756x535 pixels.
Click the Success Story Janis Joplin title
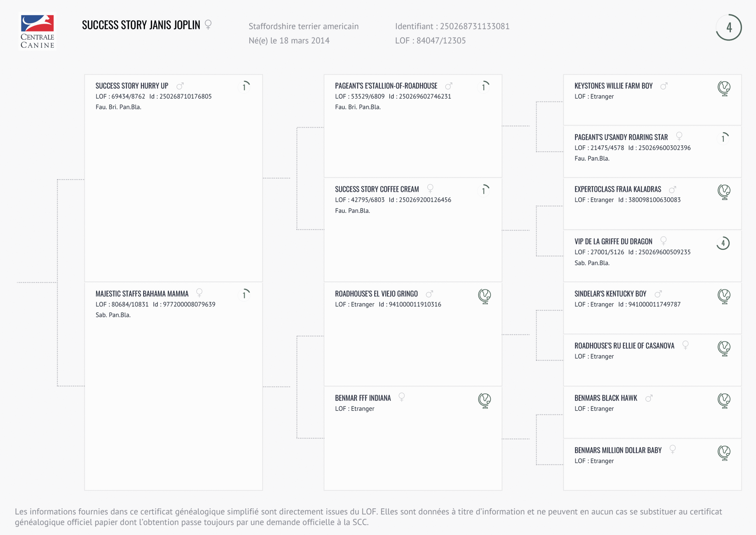(141, 25)
